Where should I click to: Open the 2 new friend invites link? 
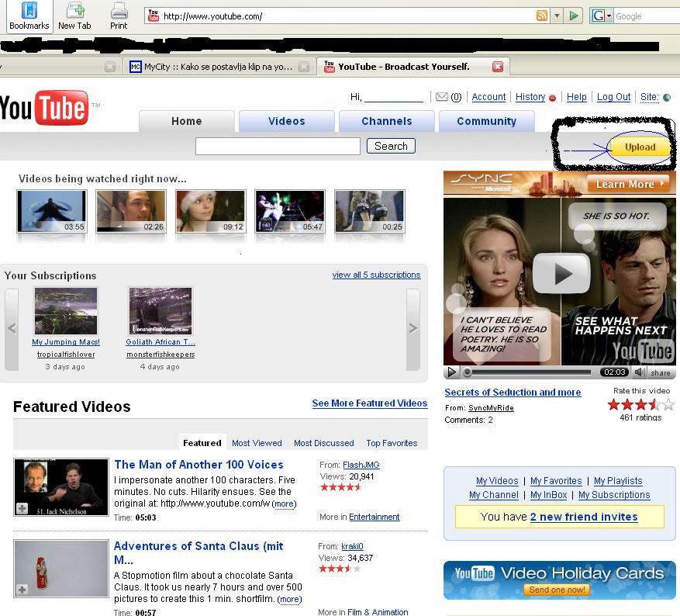click(x=584, y=517)
